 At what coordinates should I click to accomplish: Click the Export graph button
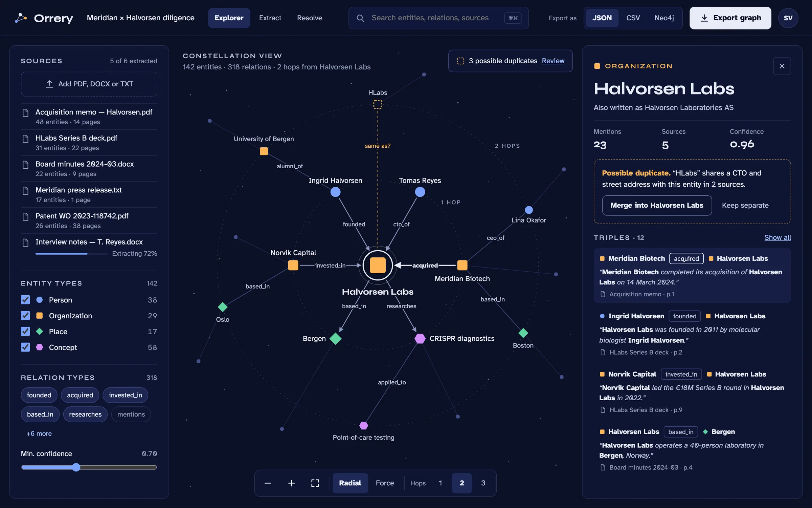(x=730, y=18)
